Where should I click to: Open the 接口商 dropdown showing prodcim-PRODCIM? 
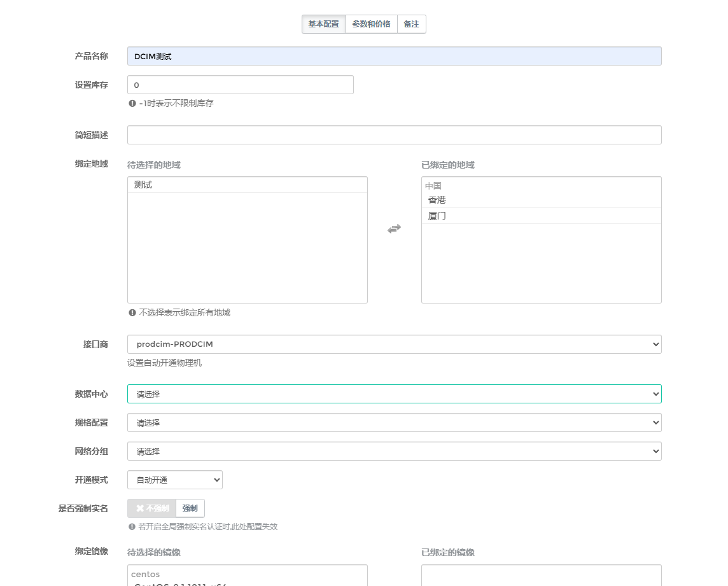tap(394, 345)
